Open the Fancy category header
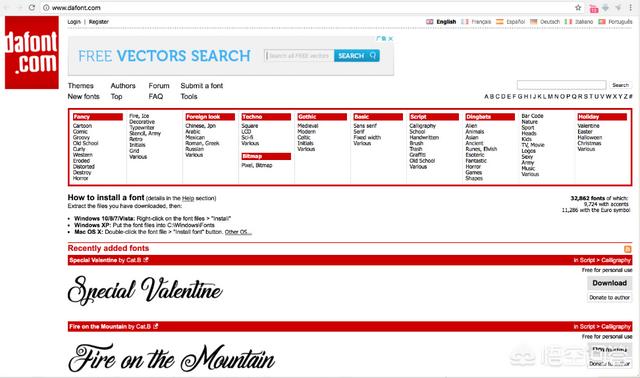 pos(98,117)
